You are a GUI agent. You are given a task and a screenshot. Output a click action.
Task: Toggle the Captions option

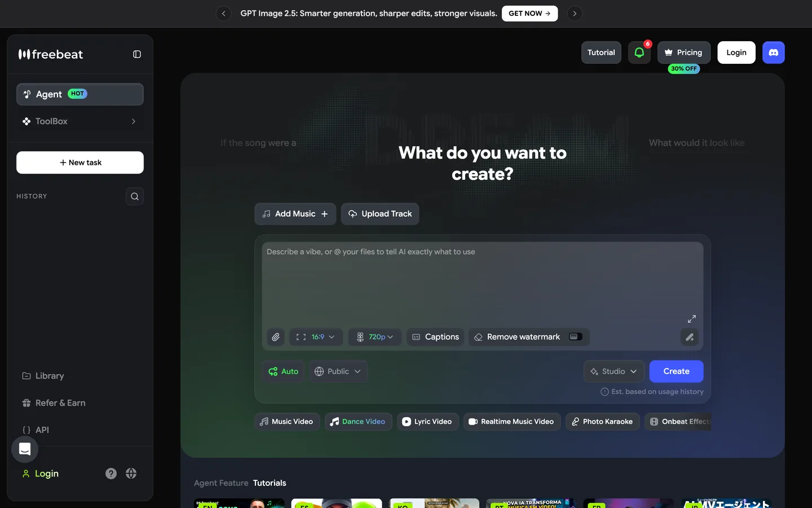pos(435,337)
